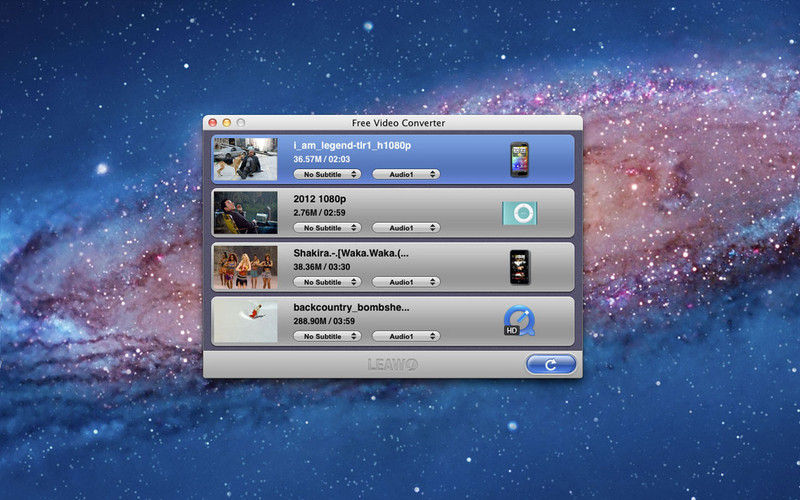Open subtitle dropdown for backcountry_bombshe video
Image resolution: width=800 pixels, height=500 pixels.
click(x=327, y=336)
